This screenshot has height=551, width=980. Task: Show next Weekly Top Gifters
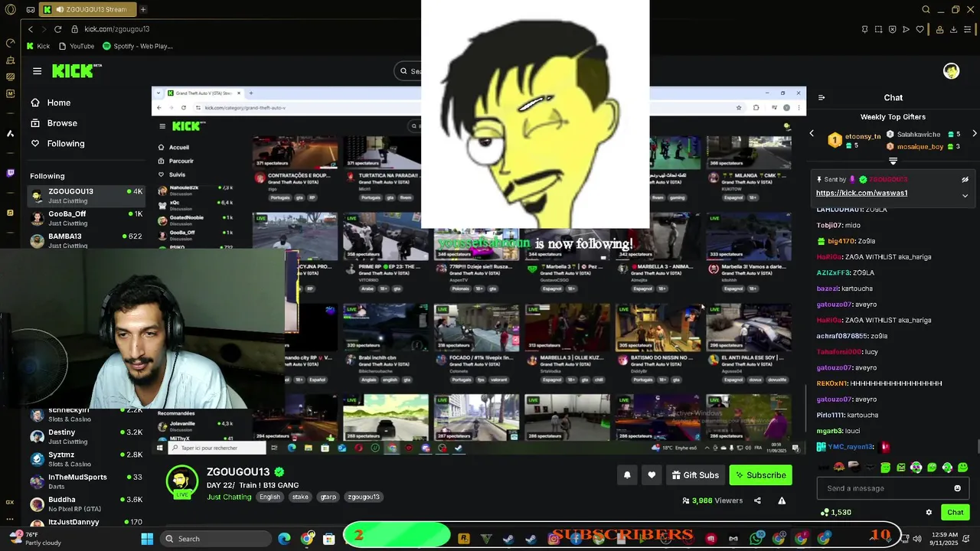pos(974,134)
